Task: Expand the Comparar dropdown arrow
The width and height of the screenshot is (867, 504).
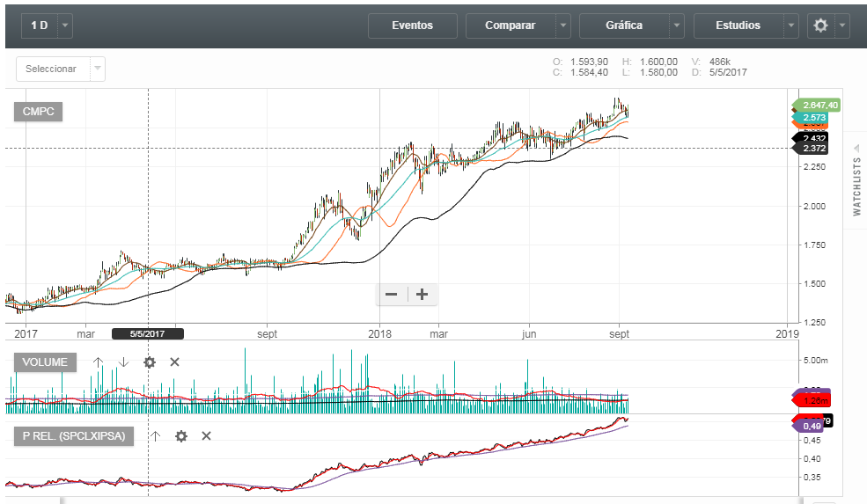Action: point(563,26)
